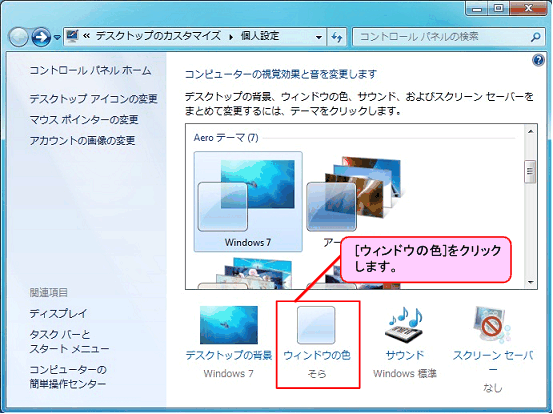Open the ウィンドウの色 window color icon
Screen dimensions: 553x414
point(316,325)
